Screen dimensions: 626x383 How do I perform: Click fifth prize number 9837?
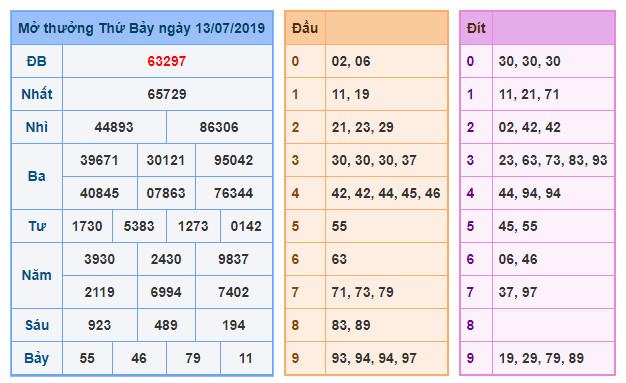(x=234, y=259)
